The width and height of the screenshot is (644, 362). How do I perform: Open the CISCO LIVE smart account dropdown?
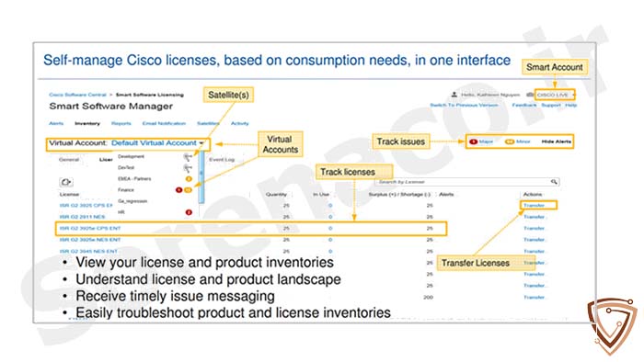point(555,95)
